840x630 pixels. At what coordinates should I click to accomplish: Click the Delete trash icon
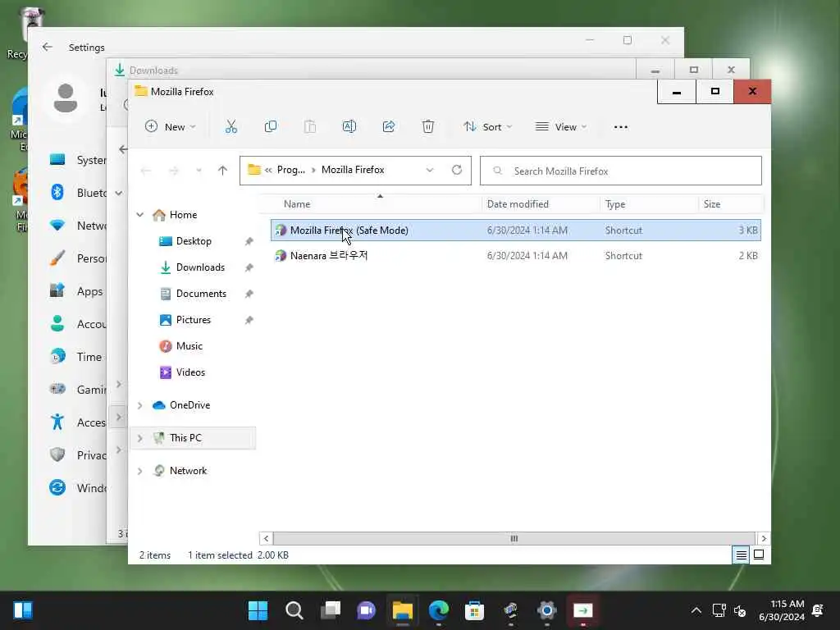click(x=427, y=127)
